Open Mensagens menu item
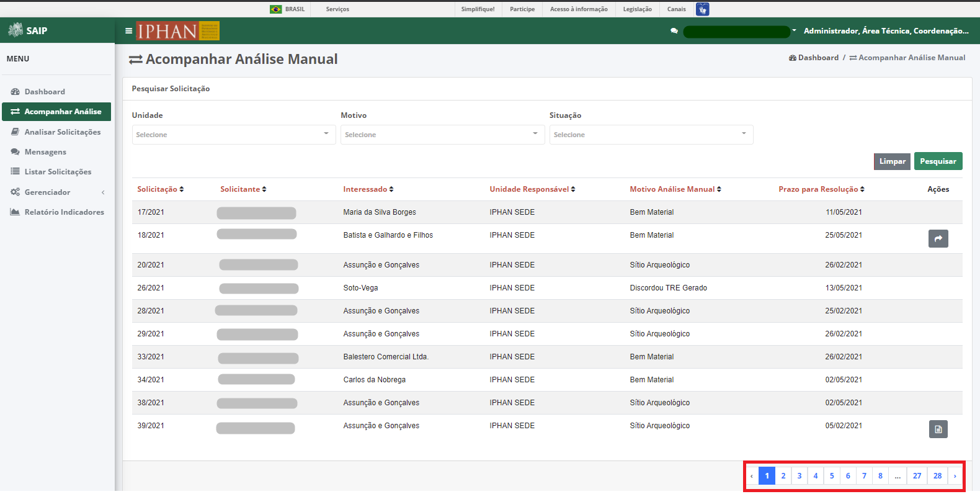Viewport: 980px width, 494px height. [x=45, y=151]
